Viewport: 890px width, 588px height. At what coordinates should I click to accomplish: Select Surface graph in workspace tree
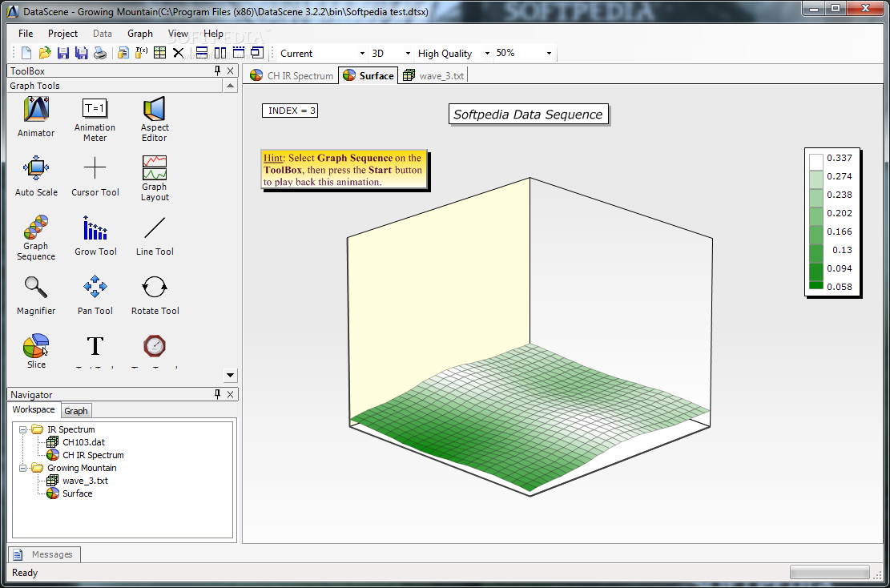pyautogui.click(x=77, y=493)
